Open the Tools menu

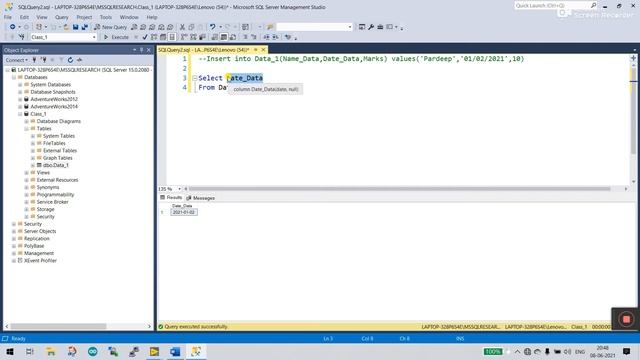[x=106, y=17]
